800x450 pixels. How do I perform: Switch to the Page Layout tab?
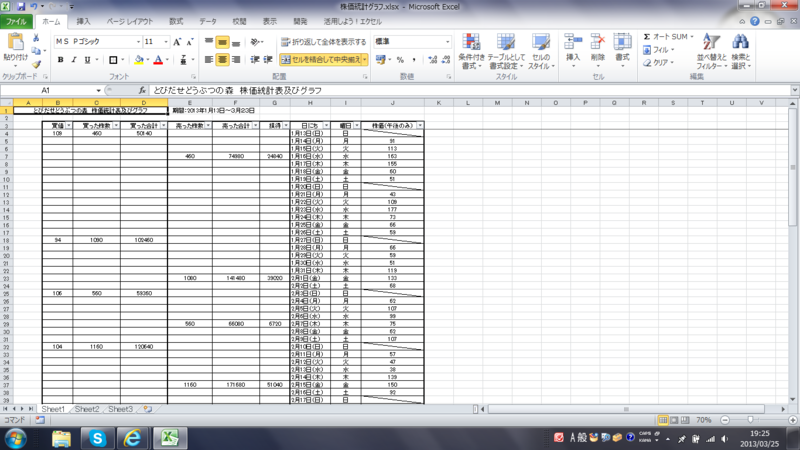(x=130, y=21)
